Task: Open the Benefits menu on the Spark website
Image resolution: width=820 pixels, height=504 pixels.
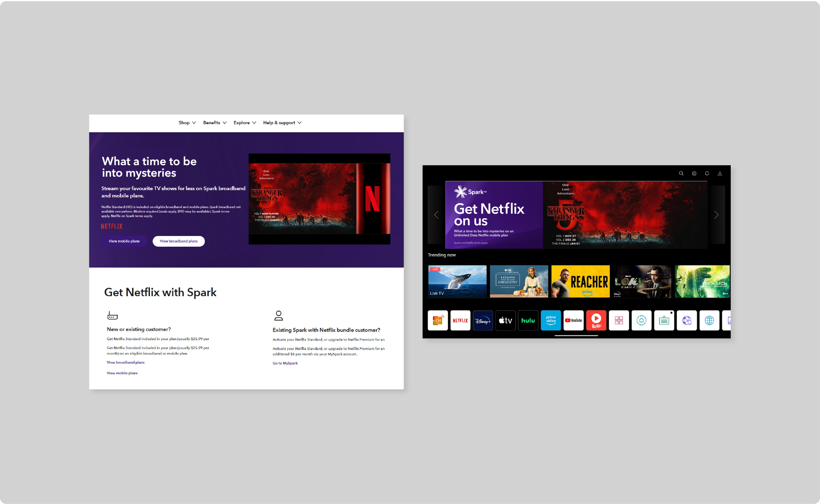Action: click(x=215, y=122)
